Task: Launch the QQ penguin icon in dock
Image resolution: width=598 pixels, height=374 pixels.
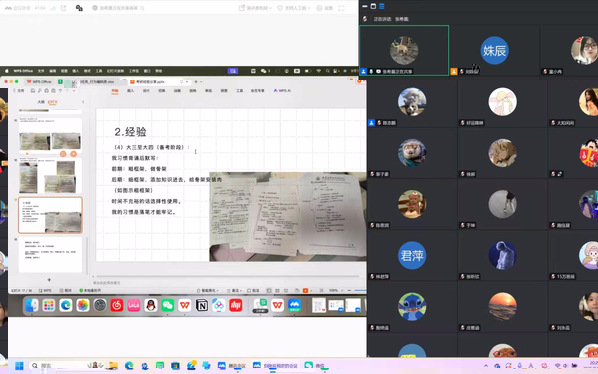Action: tap(151, 305)
